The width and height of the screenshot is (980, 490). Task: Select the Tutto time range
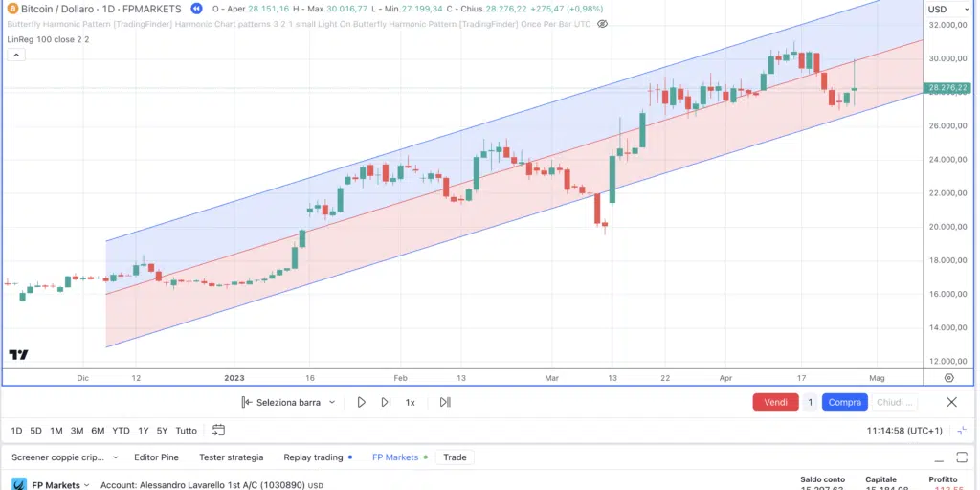coord(186,431)
